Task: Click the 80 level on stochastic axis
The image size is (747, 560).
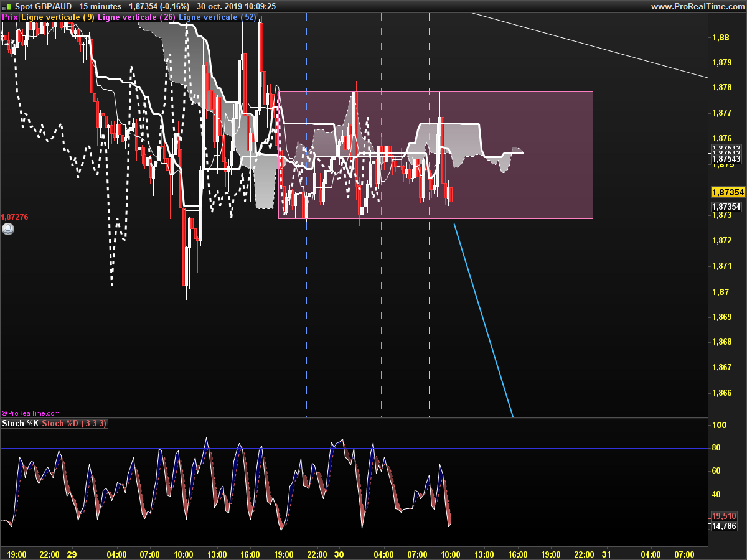Action: (x=716, y=448)
